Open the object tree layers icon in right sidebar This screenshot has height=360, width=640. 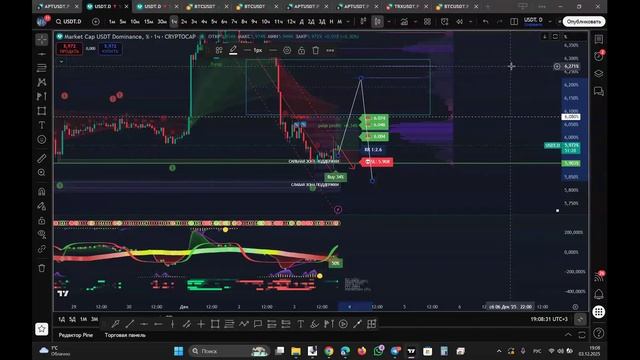(598, 73)
